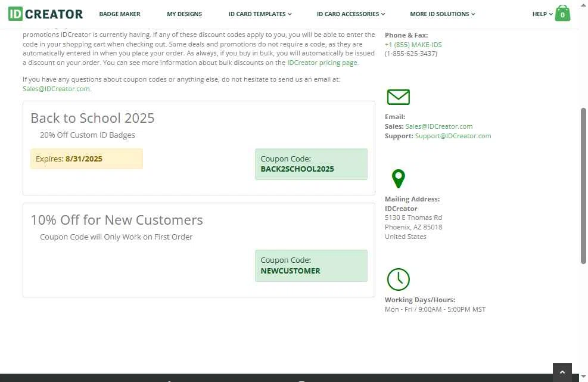
Task: Click the IDCreator logo
Action: click(x=45, y=14)
